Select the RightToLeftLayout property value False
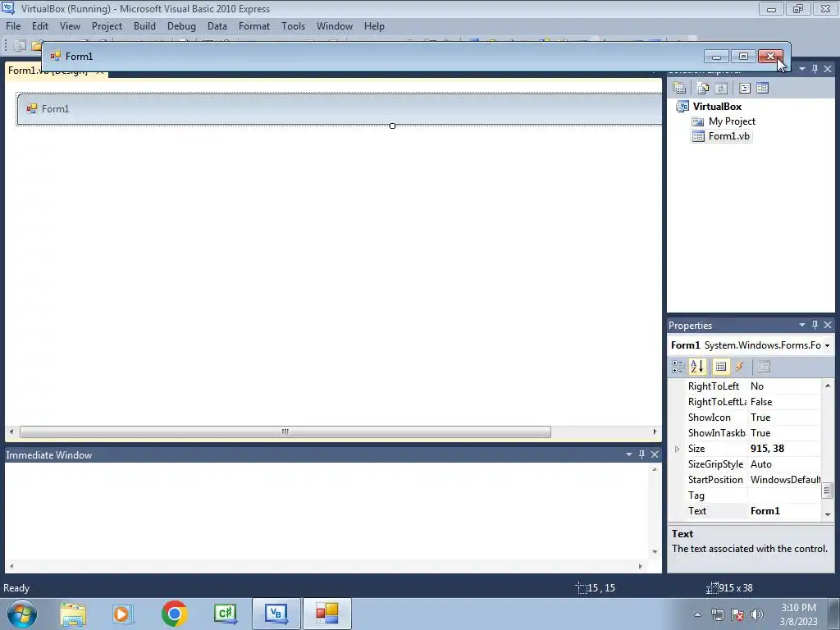Image resolution: width=840 pixels, height=630 pixels. pyautogui.click(x=761, y=402)
